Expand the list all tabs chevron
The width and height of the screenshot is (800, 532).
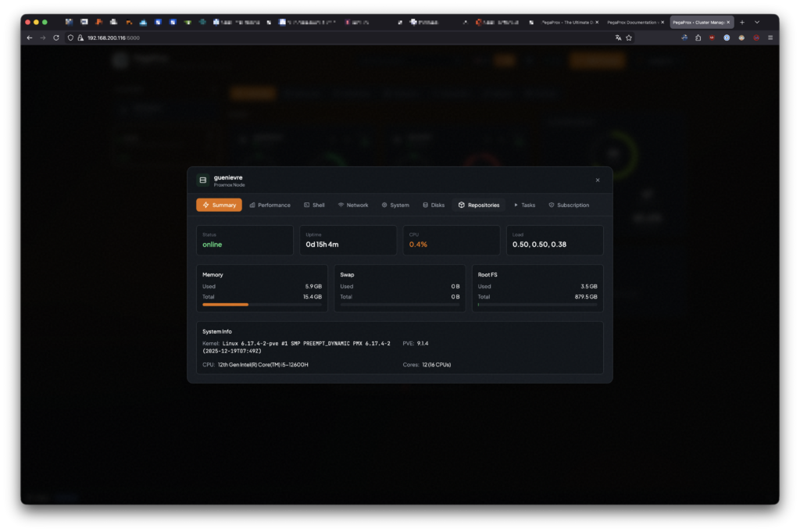point(757,22)
